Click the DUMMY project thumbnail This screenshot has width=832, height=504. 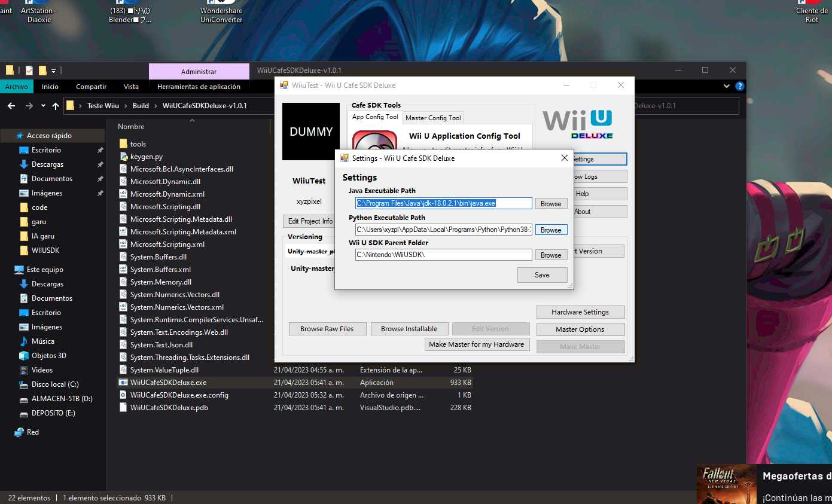click(x=311, y=132)
